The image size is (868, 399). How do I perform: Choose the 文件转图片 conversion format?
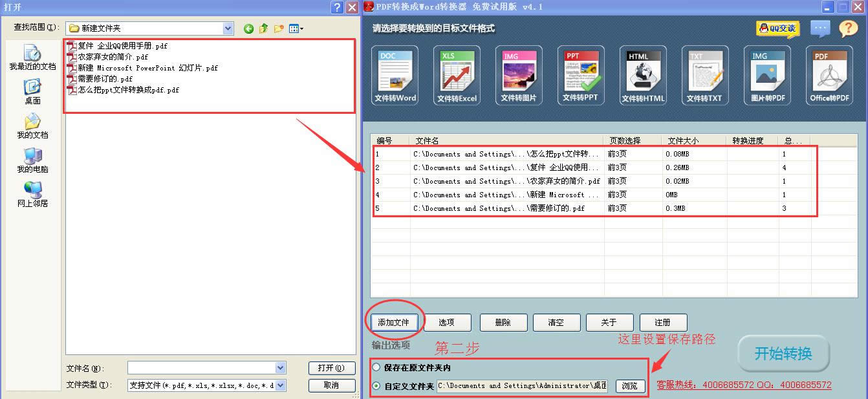coord(519,74)
